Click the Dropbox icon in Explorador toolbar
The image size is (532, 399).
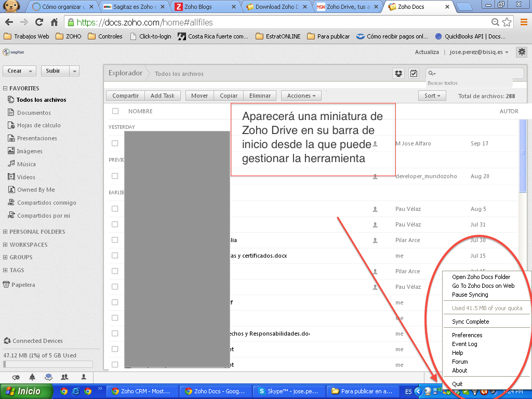pos(398,74)
